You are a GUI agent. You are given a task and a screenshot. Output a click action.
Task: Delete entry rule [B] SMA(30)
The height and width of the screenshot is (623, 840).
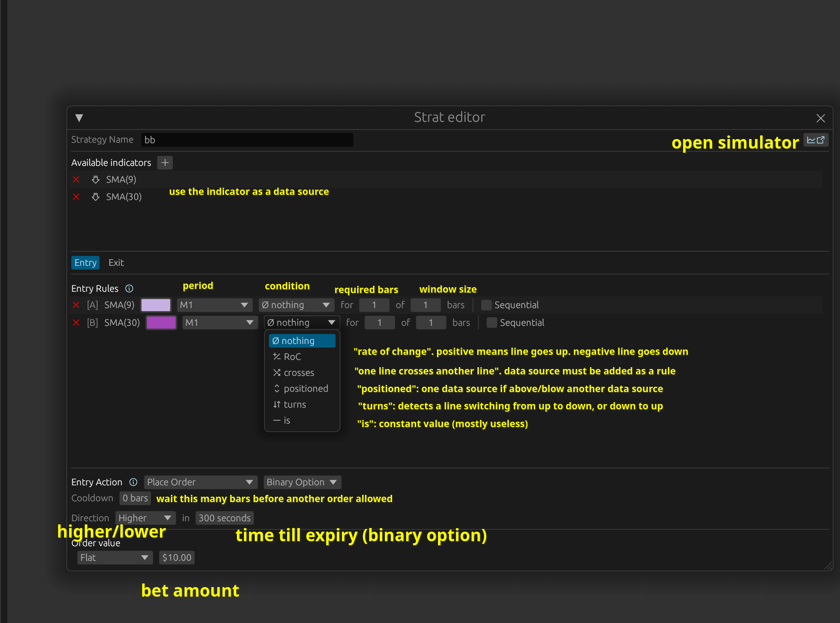(76, 323)
